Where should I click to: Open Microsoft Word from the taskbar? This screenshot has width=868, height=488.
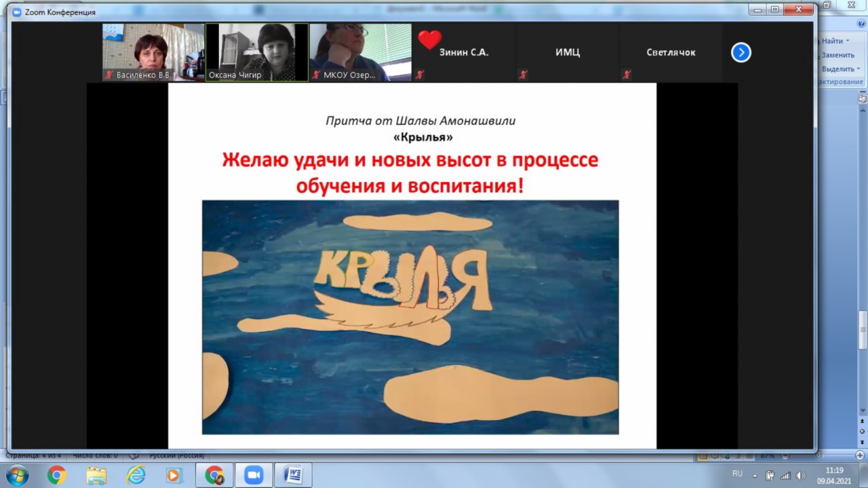click(x=293, y=475)
